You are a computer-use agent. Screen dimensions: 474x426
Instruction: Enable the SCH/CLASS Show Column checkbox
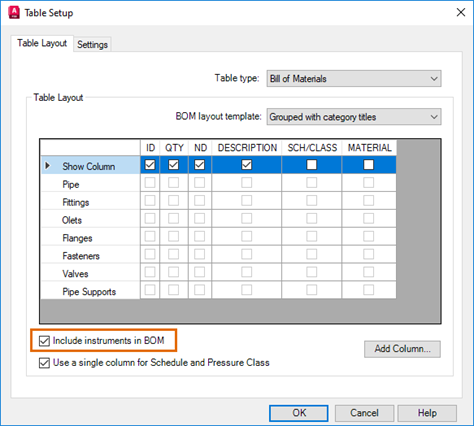[312, 165]
